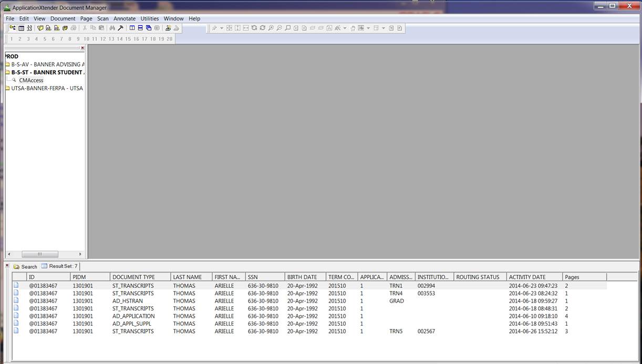The height and width of the screenshot is (364, 642).
Task: Open the Utilities menu
Action: point(149,18)
